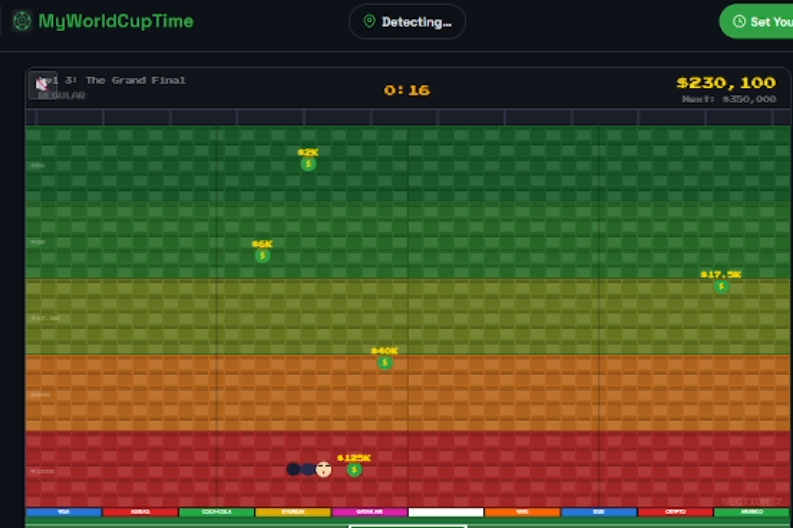Image resolution: width=793 pixels, height=528 pixels.
Task: Click the MyWorldCupTime soccer ball logo icon
Action: [x=22, y=21]
